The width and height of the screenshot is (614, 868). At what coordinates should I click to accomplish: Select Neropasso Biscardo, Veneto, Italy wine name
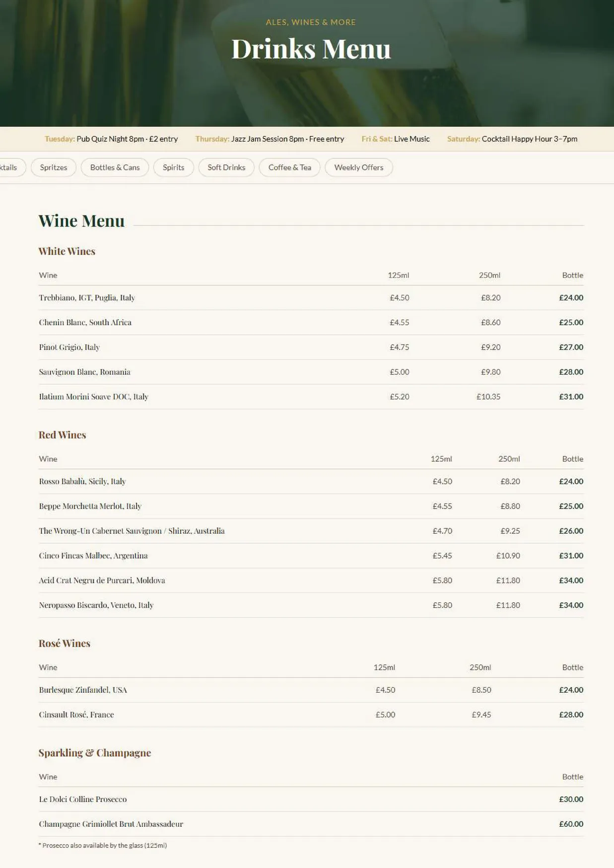[x=96, y=606]
